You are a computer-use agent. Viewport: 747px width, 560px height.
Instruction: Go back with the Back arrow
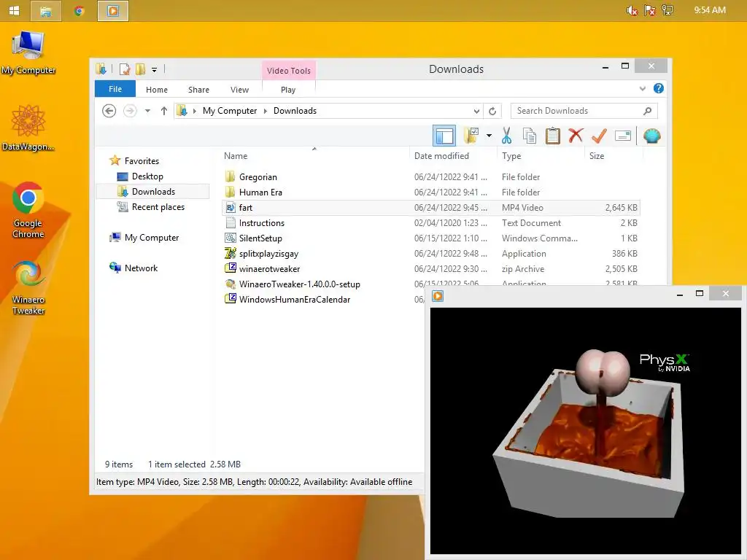(109, 111)
